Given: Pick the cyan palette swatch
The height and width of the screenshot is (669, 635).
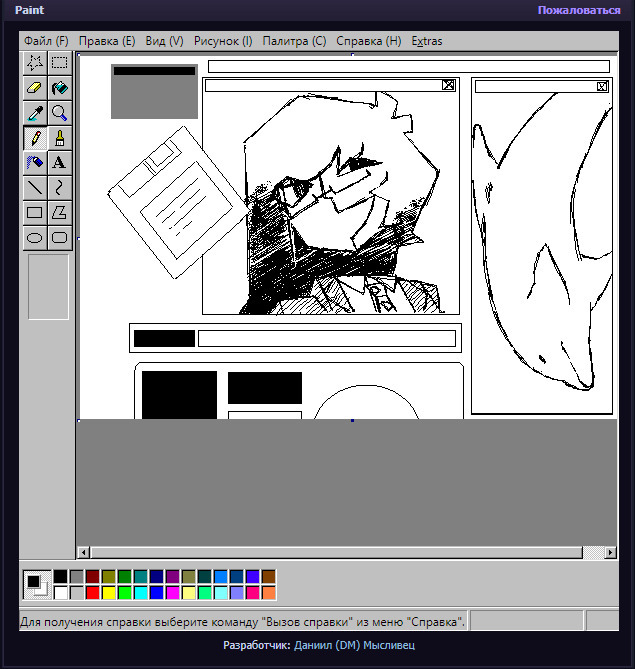Looking at the screenshot, I should (140, 593).
